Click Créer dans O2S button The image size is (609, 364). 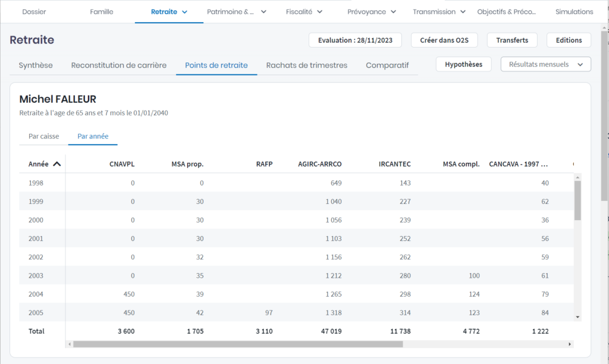click(x=444, y=40)
